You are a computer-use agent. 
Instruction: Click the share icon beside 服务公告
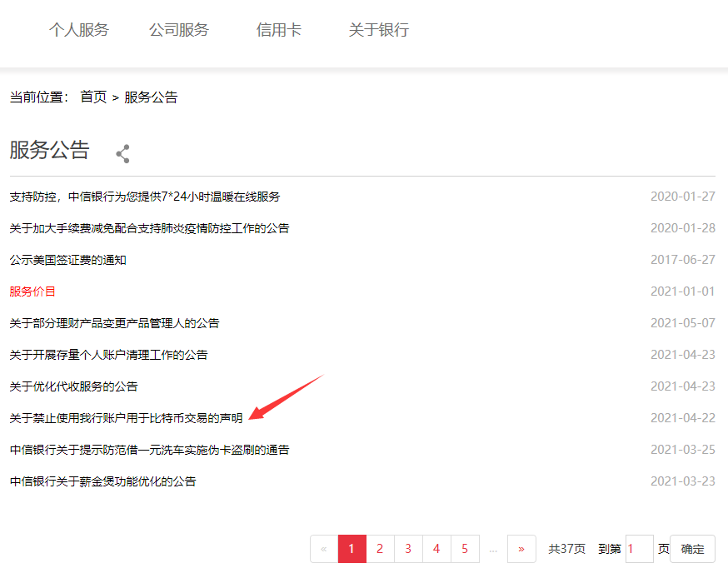point(123,154)
